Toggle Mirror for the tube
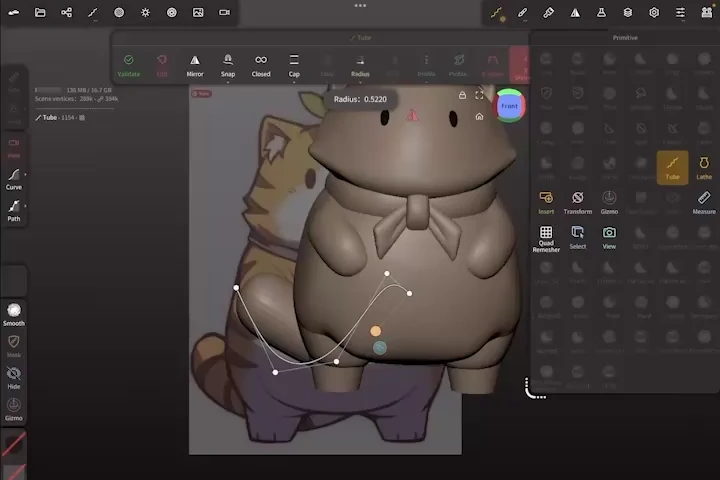The height and width of the screenshot is (480, 720). click(x=195, y=65)
